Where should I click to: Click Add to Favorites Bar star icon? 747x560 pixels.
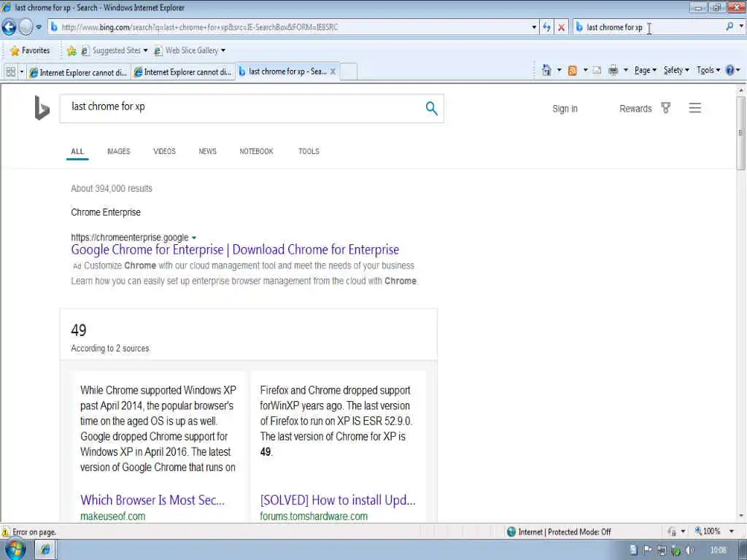point(71,50)
